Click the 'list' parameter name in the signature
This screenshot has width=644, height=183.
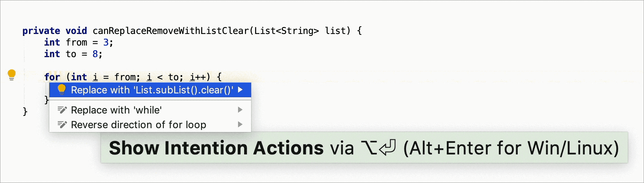tap(335, 31)
